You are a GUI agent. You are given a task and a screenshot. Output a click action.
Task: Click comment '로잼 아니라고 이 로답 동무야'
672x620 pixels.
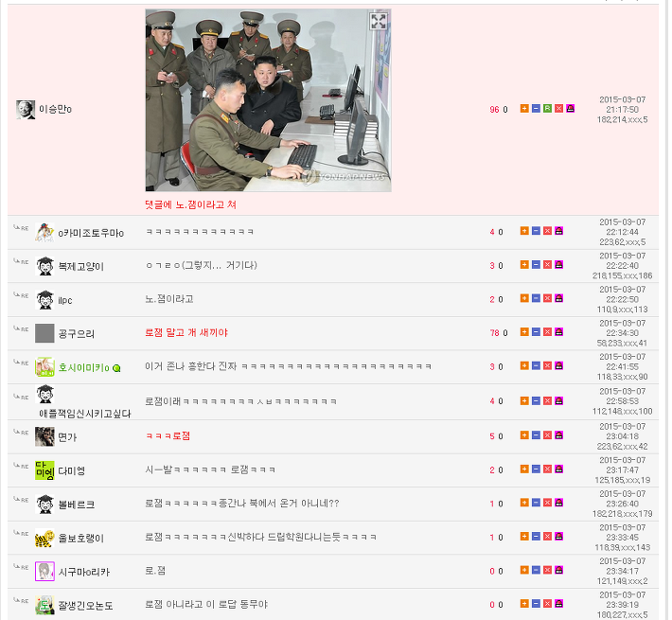[x=206, y=604]
